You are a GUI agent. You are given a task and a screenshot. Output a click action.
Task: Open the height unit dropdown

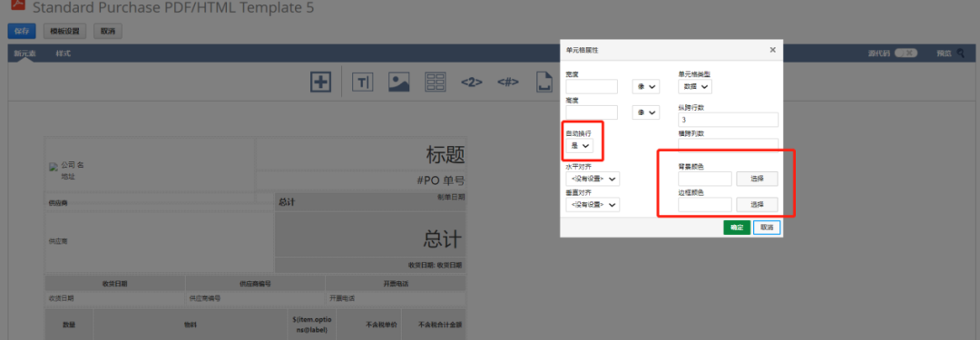pos(646,112)
